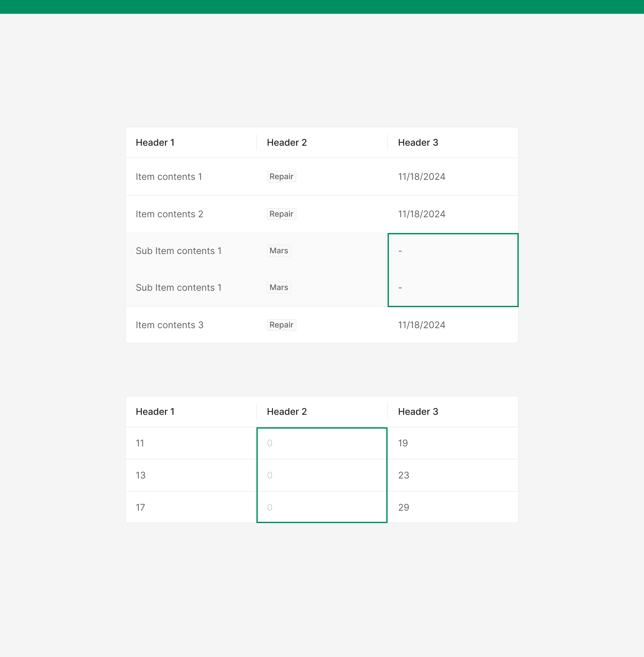The width and height of the screenshot is (644, 657).
Task: Click Repair tag in Item contents 2 row
Action: (281, 214)
